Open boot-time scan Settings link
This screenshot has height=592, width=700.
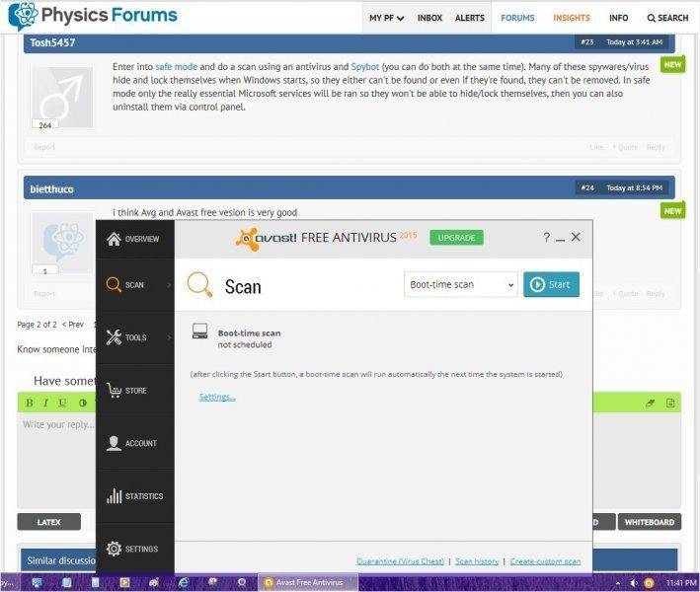pyautogui.click(x=217, y=397)
